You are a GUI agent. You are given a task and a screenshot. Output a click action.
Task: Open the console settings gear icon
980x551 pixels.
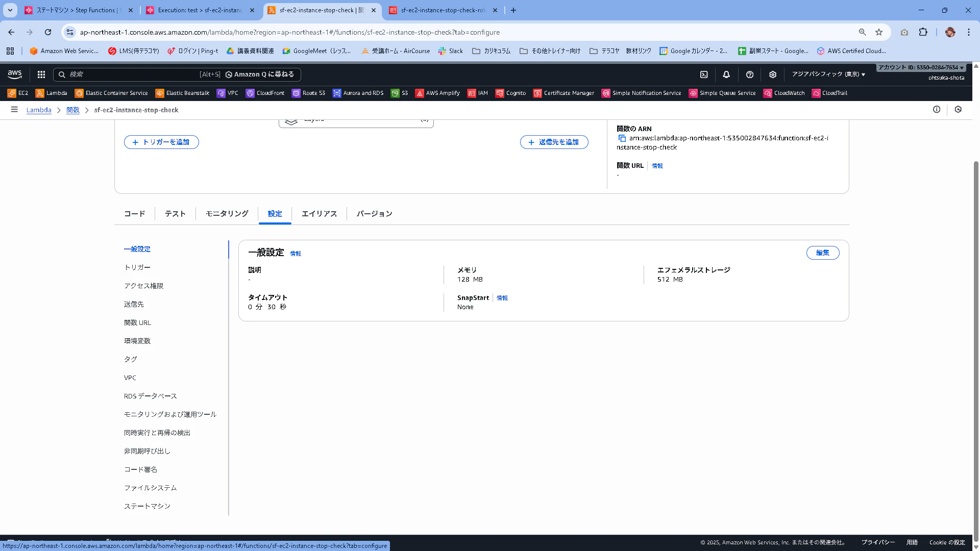pos(773,74)
